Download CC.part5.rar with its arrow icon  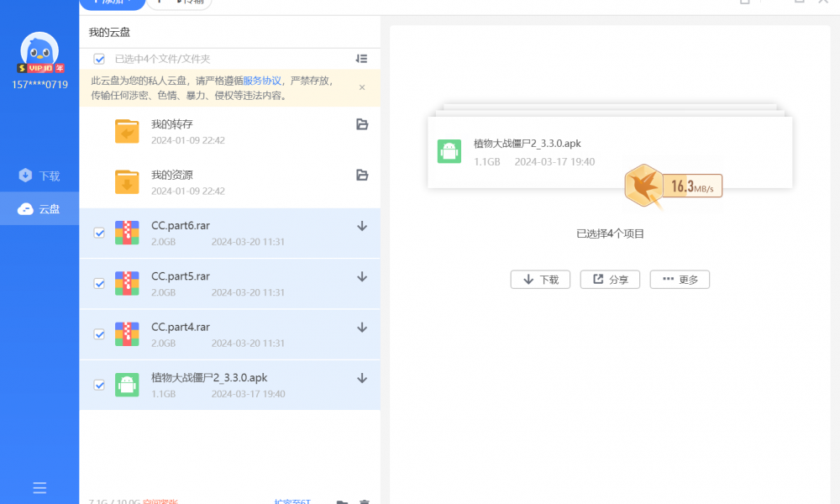(362, 276)
